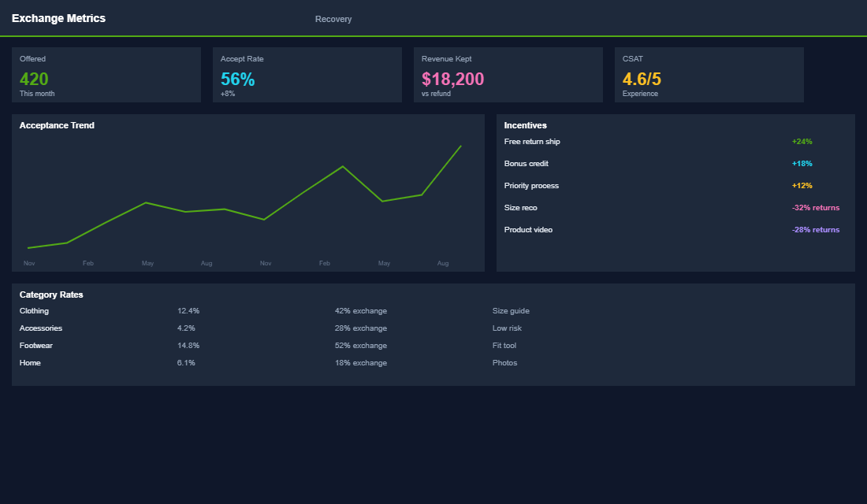Open the Incentives panel header

[x=523, y=125]
